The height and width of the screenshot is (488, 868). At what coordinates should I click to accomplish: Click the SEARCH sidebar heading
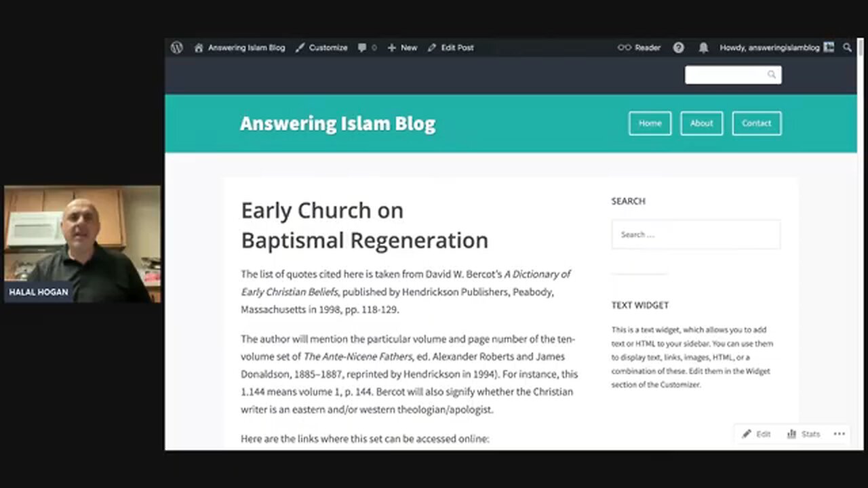(628, 201)
